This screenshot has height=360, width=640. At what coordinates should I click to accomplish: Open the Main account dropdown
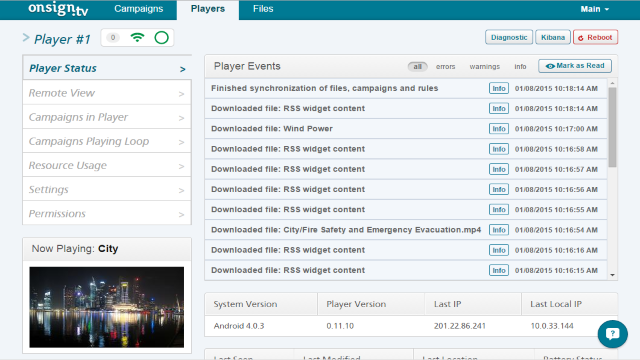[595, 9]
